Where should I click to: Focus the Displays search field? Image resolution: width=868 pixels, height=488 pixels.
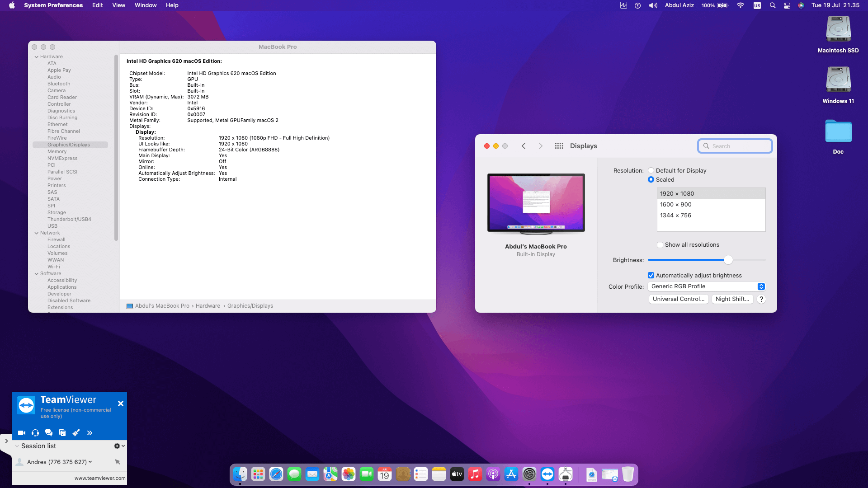click(735, 146)
